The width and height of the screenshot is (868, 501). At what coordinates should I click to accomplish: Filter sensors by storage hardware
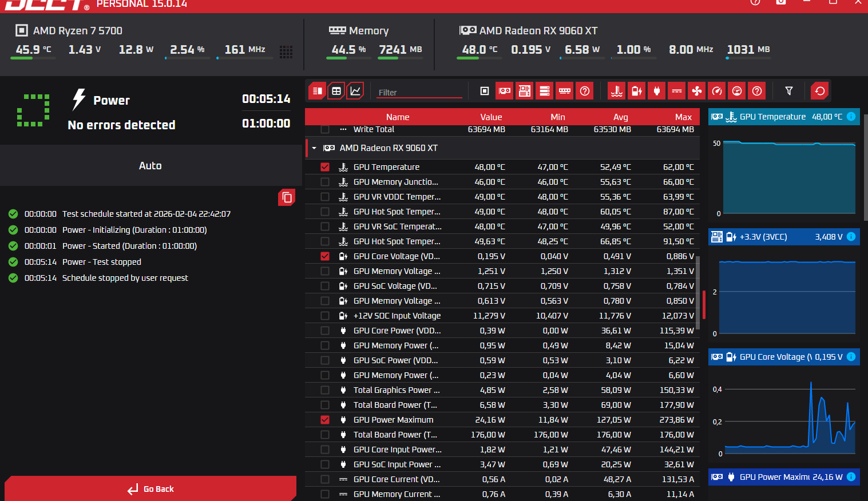pyautogui.click(x=545, y=91)
